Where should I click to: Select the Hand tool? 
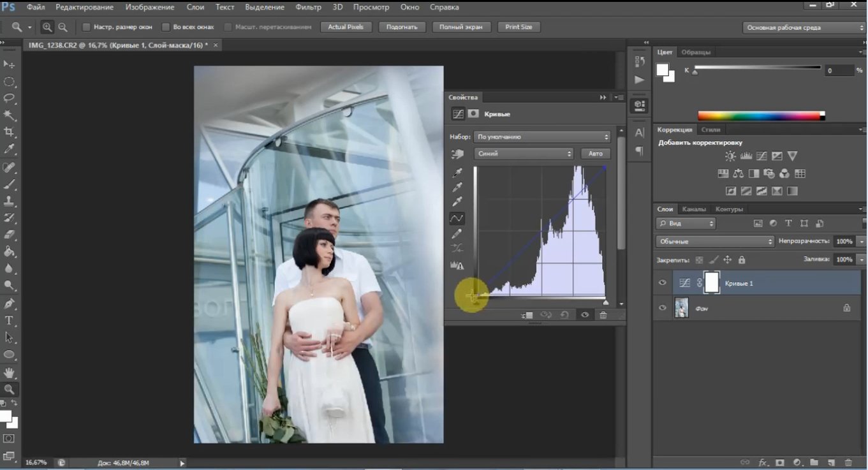[x=10, y=372]
